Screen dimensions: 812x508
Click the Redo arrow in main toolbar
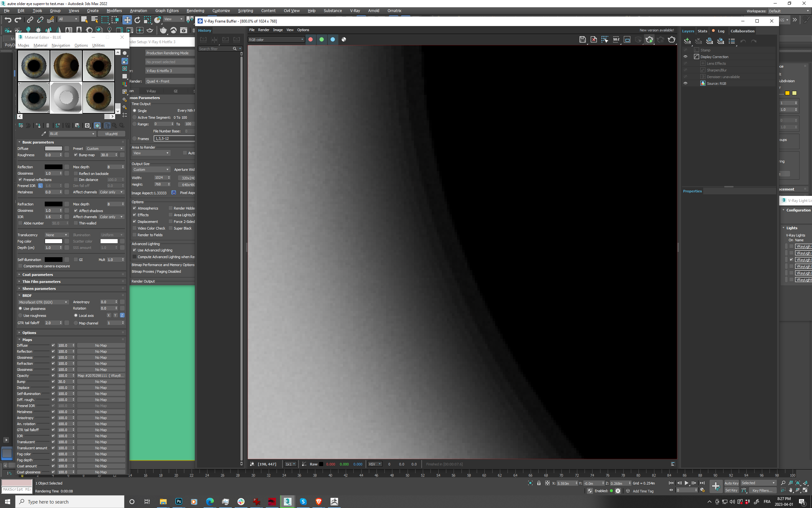point(18,20)
